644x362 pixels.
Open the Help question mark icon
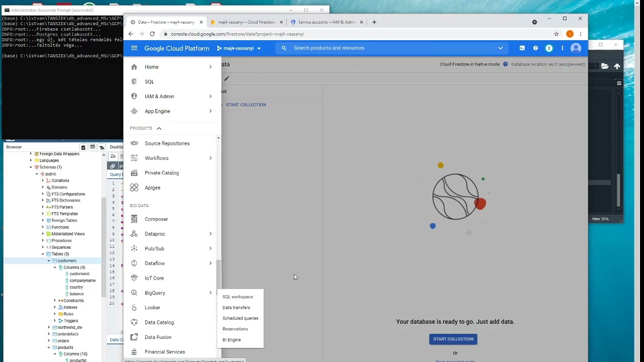click(535, 48)
